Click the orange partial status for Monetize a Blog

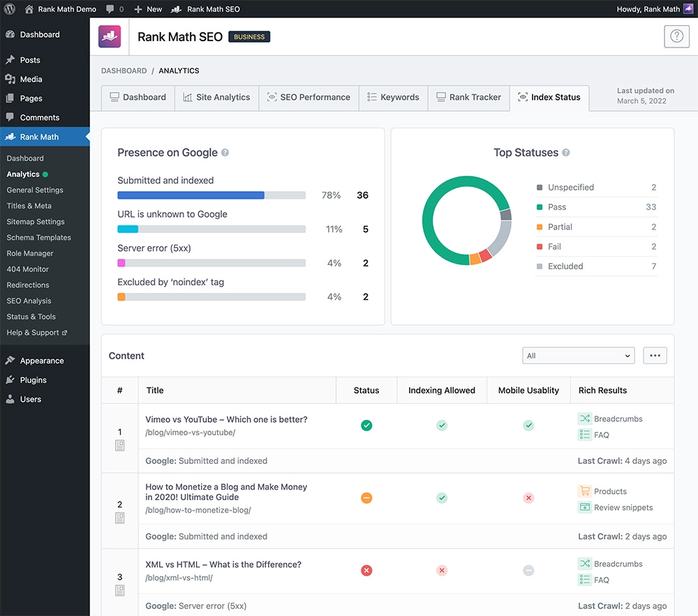point(366,497)
